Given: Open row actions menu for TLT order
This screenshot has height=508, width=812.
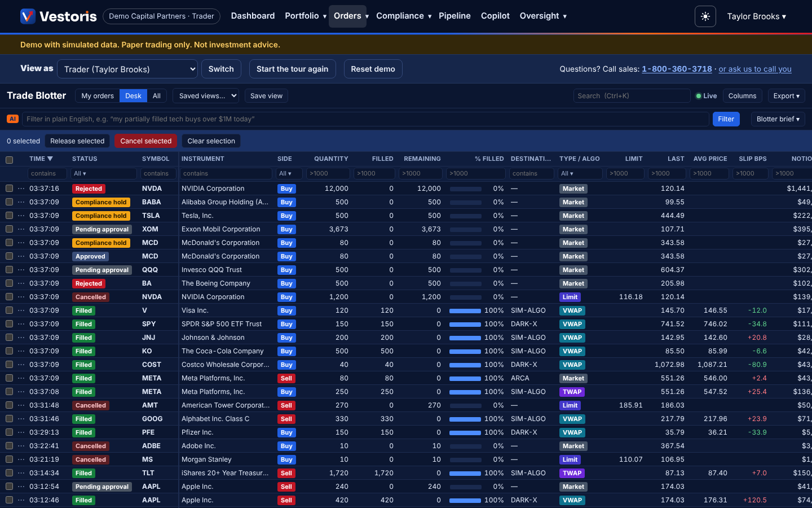Looking at the screenshot, I should coord(21,473).
